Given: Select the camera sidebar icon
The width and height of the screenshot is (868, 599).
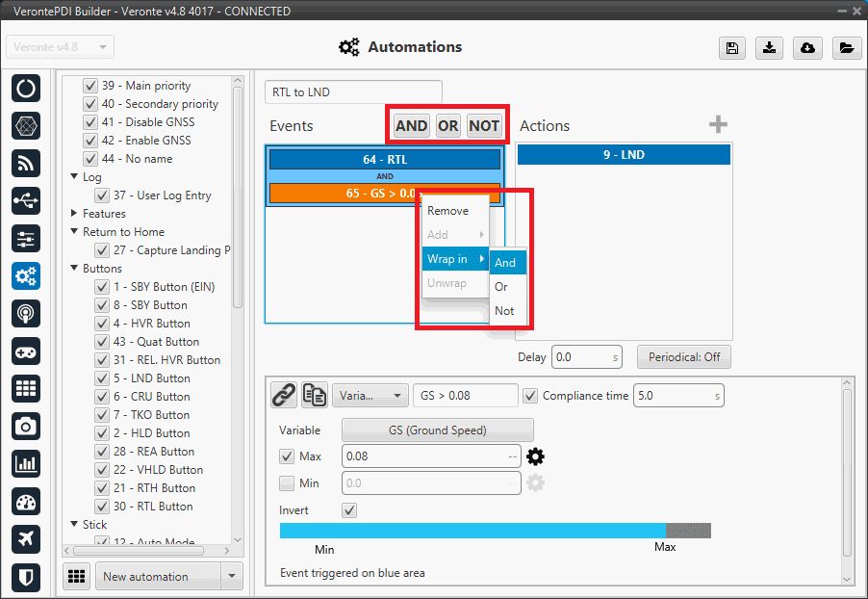Looking at the screenshot, I should pos(26,426).
